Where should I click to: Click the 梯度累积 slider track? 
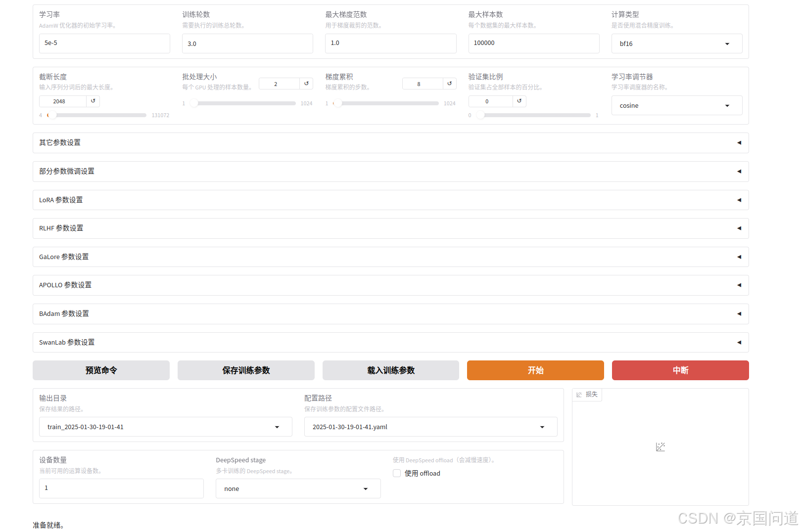coord(386,103)
